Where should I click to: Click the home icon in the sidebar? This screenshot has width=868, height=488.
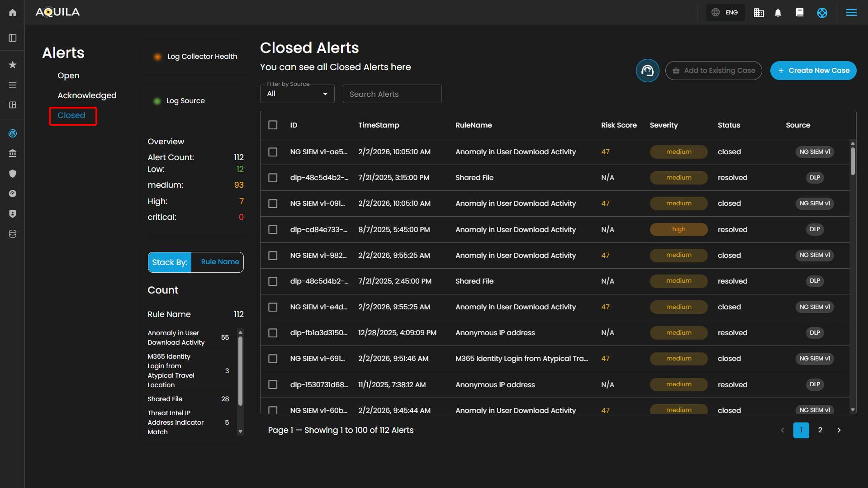13,12
